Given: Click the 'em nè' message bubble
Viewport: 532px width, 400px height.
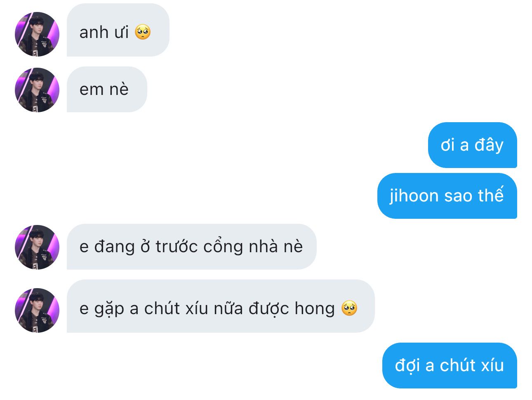Looking at the screenshot, I should [x=107, y=89].
